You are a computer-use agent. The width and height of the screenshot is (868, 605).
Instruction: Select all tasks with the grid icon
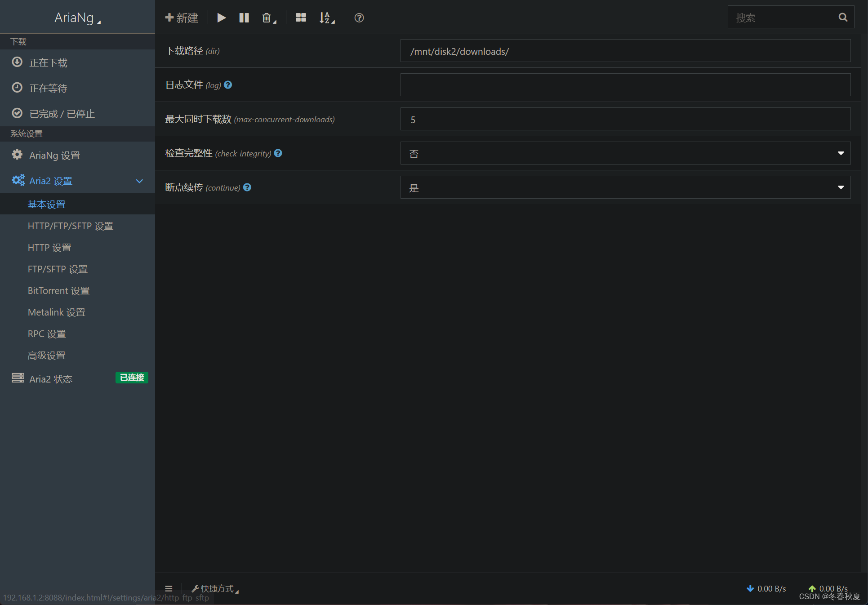[x=301, y=18]
